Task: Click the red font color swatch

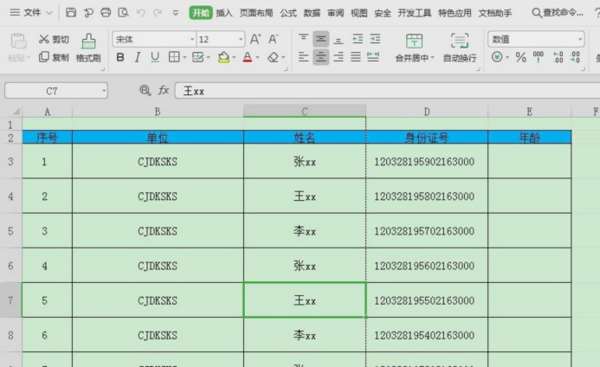Action: [x=248, y=57]
